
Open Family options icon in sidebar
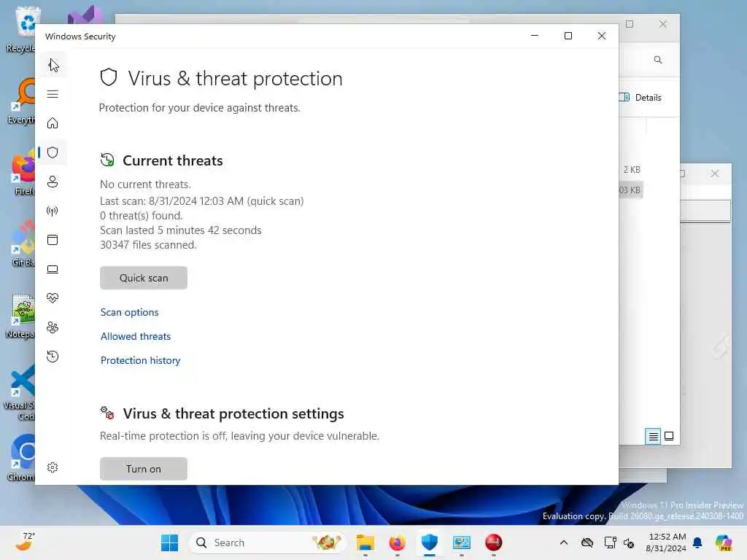pyautogui.click(x=53, y=327)
